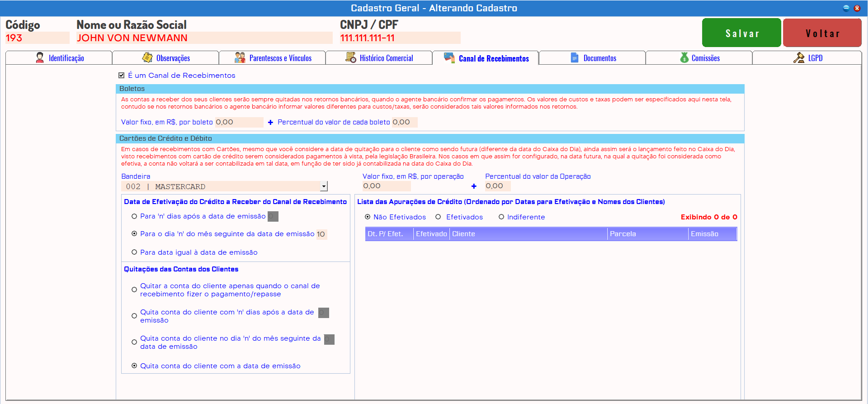Switch to the Documentos tab

599,58
